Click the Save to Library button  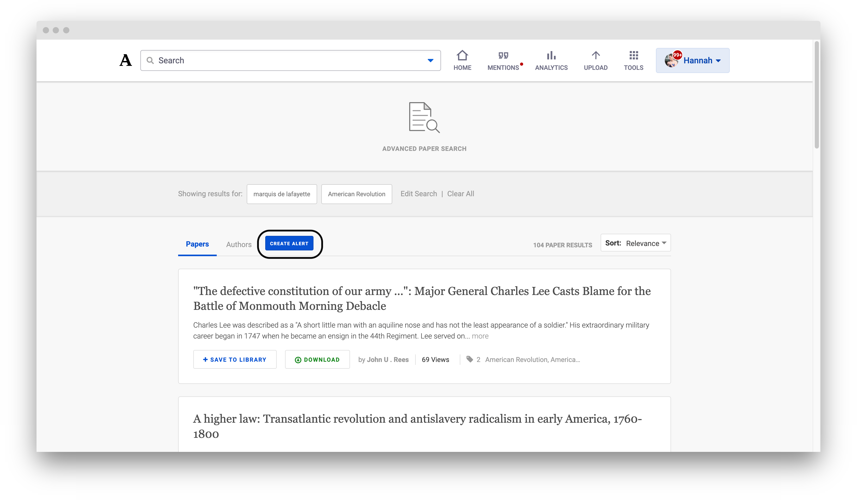pos(235,359)
